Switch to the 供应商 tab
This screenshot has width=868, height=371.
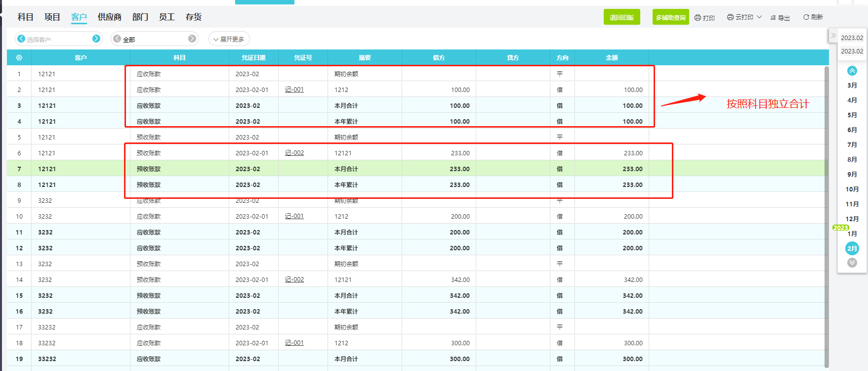pos(109,17)
